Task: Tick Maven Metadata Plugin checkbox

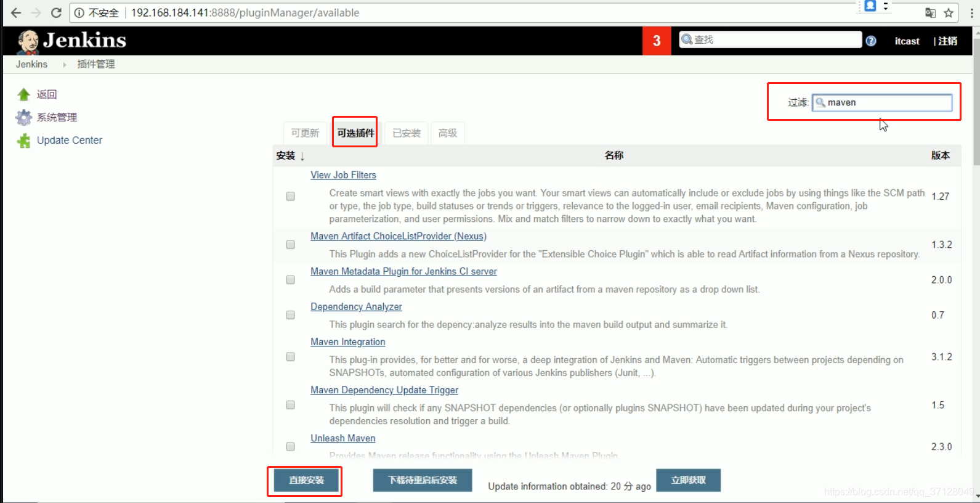Action: (290, 280)
